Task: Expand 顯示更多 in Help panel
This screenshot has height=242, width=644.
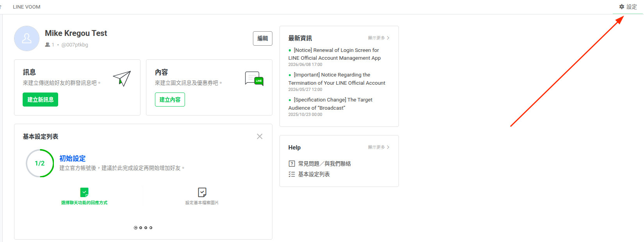Action: (379, 147)
